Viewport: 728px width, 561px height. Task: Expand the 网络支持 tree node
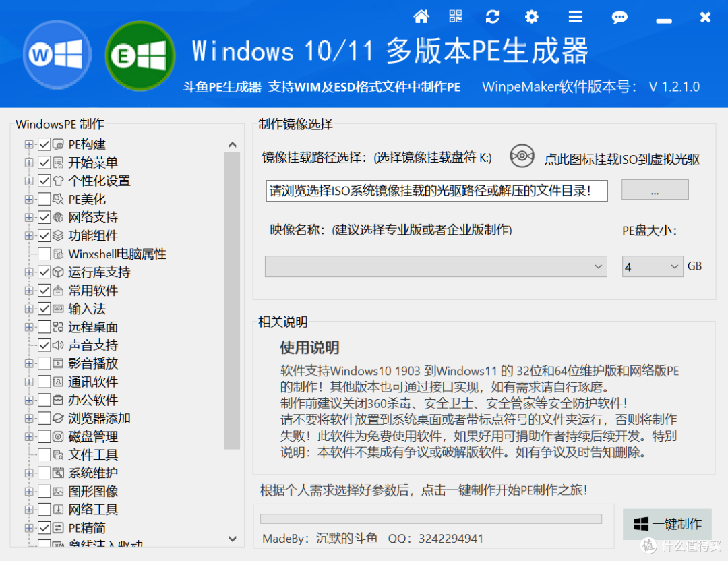click(29, 217)
